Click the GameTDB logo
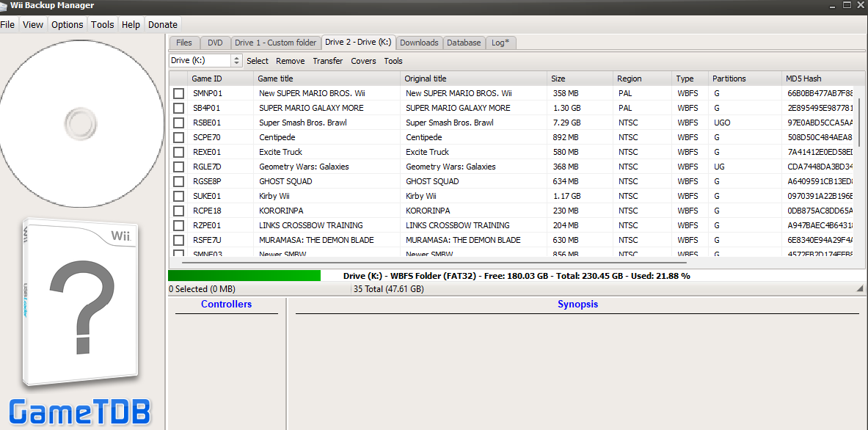 [80, 412]
